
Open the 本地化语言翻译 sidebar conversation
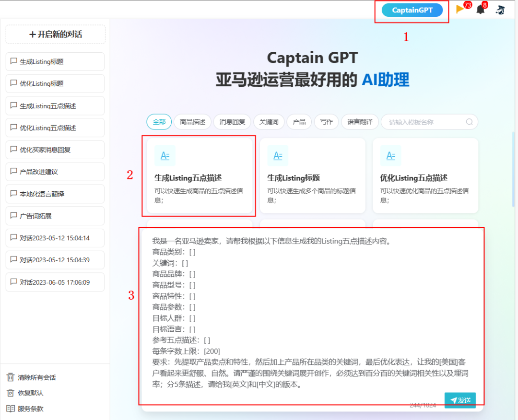coord(55,194)
